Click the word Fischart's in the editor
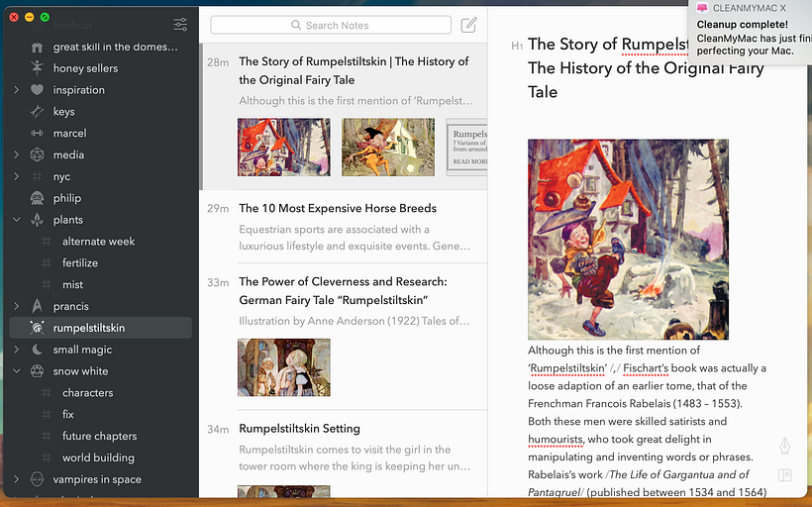 coord(646,368)
